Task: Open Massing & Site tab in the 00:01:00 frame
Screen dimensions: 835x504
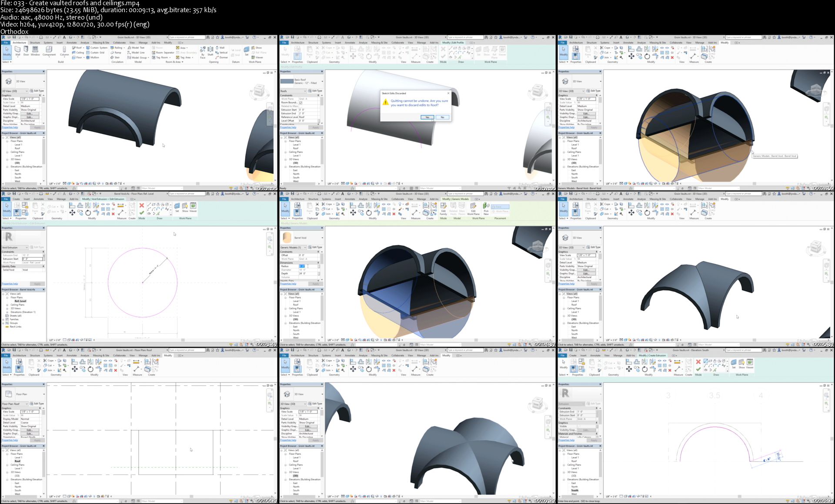Action: coord(101,43)
